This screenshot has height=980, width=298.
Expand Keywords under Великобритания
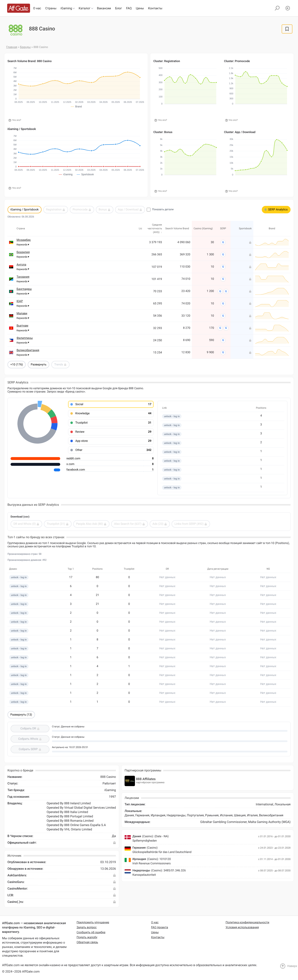(23, 355)
